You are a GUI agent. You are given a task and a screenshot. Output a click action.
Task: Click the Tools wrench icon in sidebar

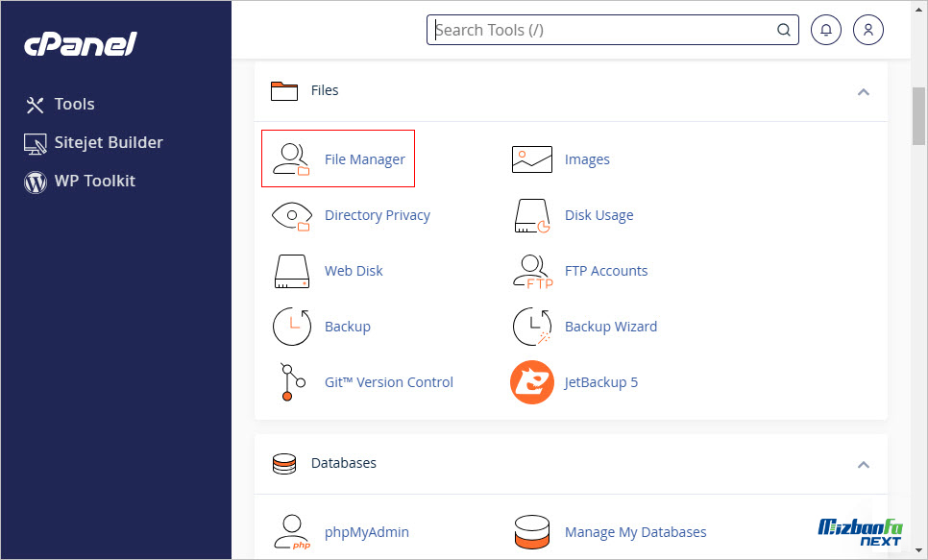pyautogui.click(x=35, y=106)
